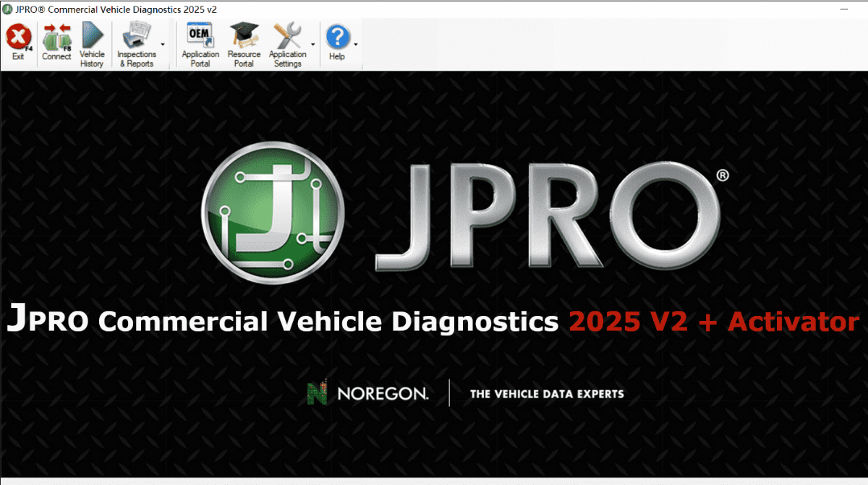Screen dimensions: 868x485
Task: Expand the Inspections & Reports dropdown arrow
Action: (163, 44)
